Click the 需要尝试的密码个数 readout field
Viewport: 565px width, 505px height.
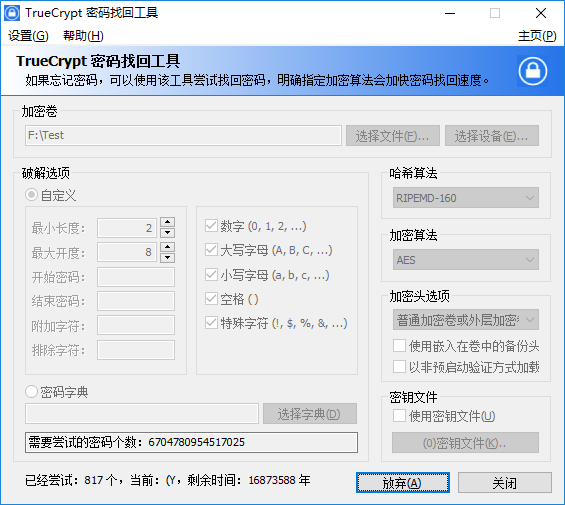(x=191, y=442)
